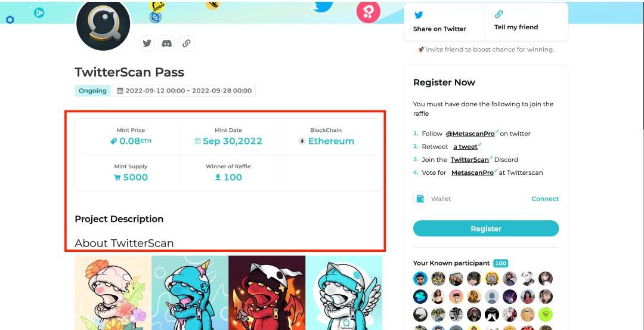Click the Tell my friend button
The width and height of the screenshot is (644, 330).
(527, 21)
